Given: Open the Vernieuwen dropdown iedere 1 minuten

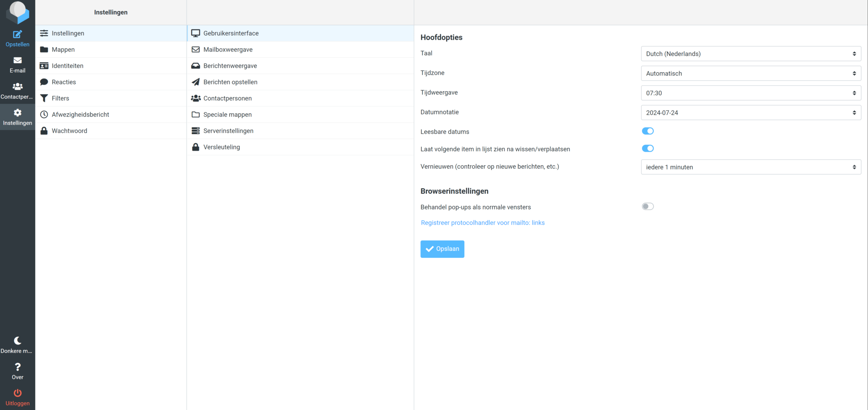Looking at the screenshot, I should 750,167.
